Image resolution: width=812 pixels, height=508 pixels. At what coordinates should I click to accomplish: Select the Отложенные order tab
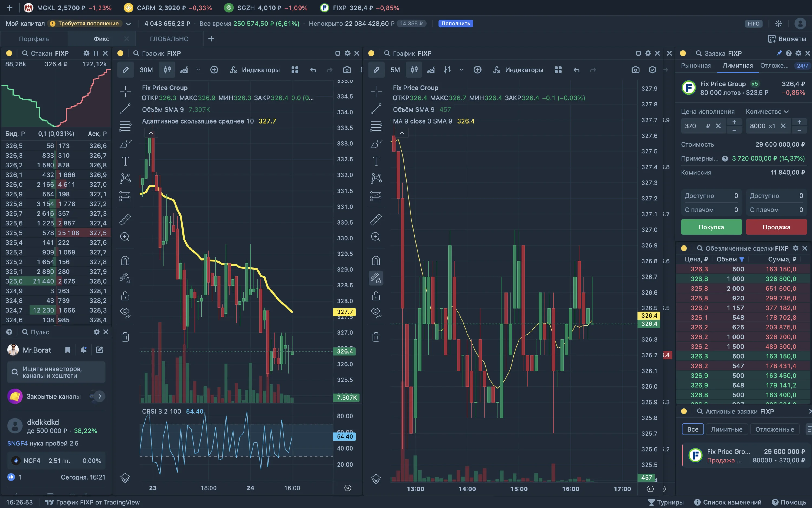pos(774,66)
